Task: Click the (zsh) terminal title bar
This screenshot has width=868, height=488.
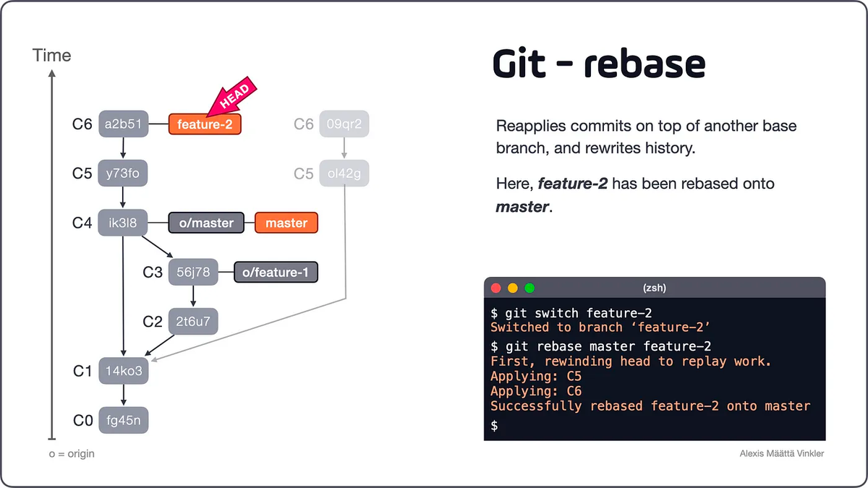Action: pyautogui.click(x=654, y=287)
